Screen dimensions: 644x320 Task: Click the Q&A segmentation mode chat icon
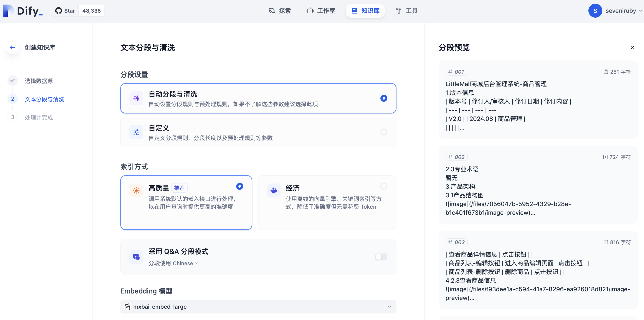coord(136,257)
